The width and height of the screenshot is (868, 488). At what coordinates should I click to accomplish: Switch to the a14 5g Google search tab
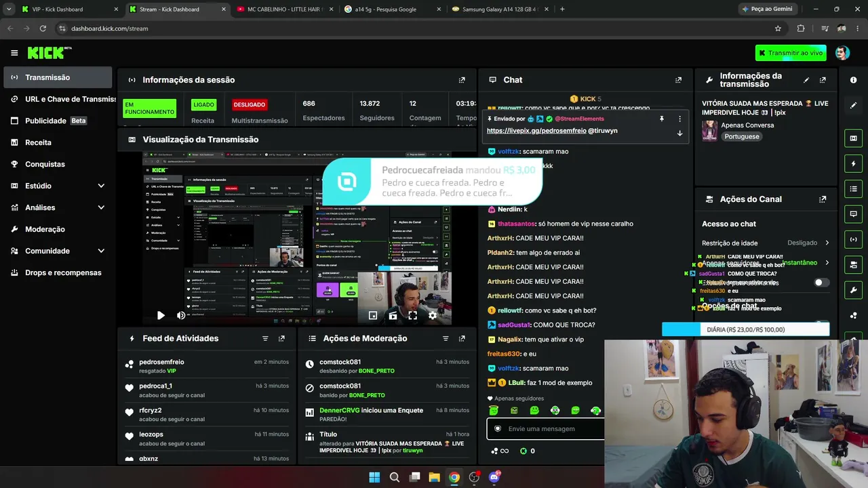click(x=391, y=9)
